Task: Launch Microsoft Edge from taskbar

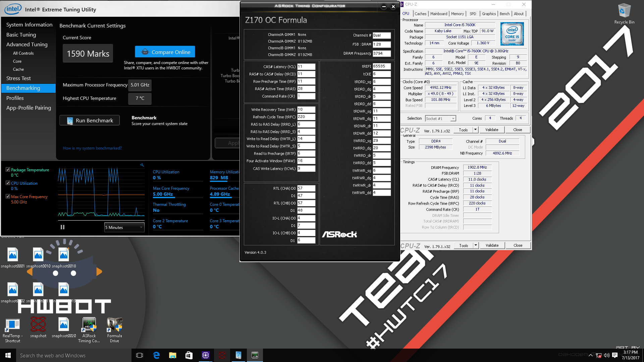Action: coord(156,355)
